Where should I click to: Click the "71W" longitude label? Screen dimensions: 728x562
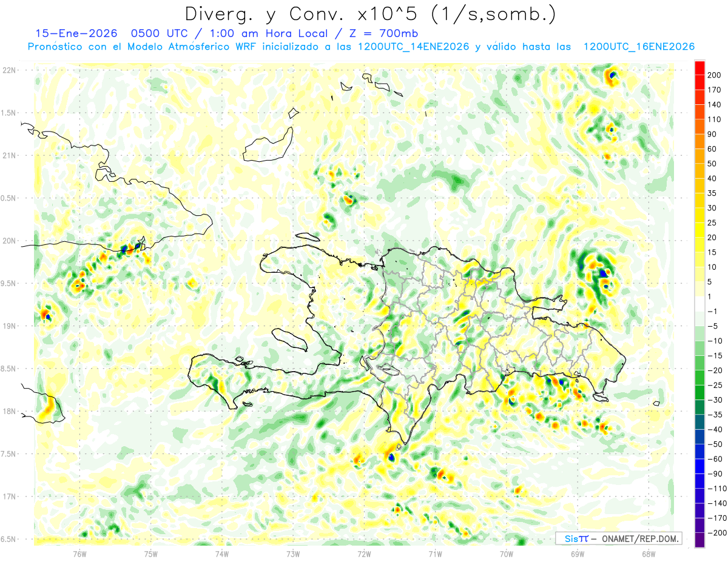(x=435, y=554)
